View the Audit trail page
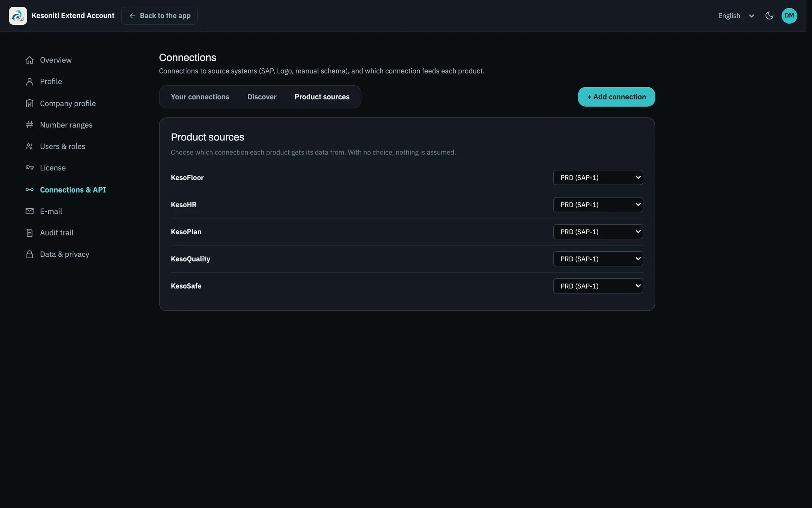Screen dimensions: 812x508 point(56,233)
